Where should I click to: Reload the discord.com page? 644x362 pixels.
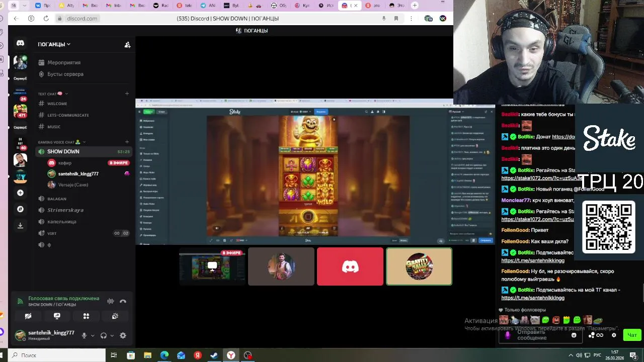click(46, 19)
